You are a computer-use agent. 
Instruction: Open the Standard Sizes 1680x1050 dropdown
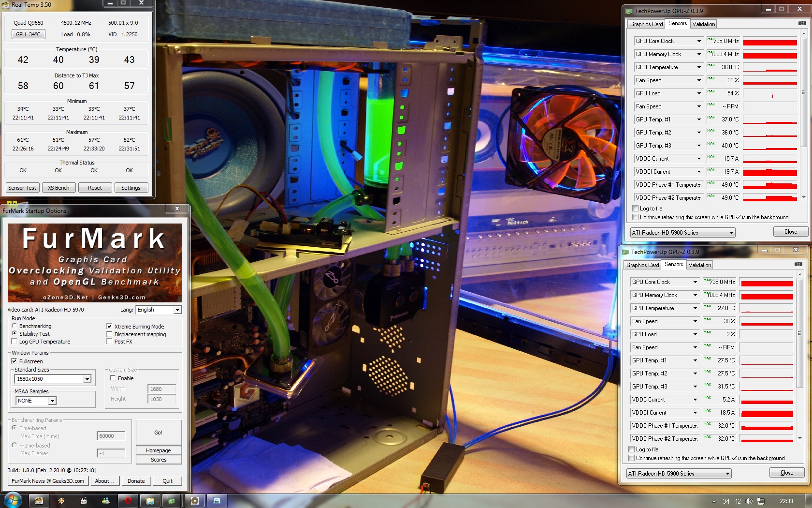(x=53, y=379)
